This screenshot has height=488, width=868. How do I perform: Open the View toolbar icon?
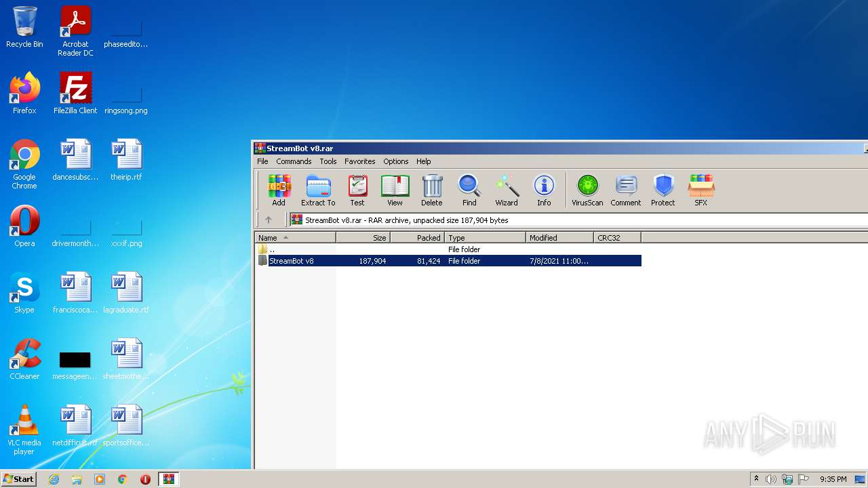(x=395, y=190)
